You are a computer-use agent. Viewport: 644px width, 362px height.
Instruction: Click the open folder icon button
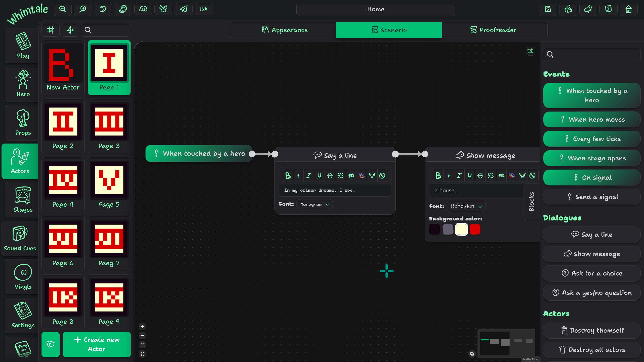51,344
